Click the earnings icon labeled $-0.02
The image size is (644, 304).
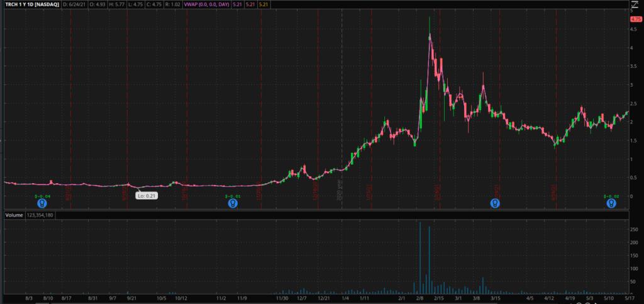611,203
